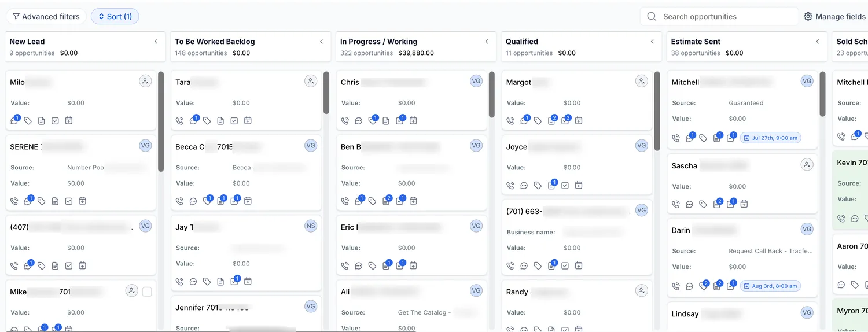The height and width of the screenshot is (332, 868).
Task: Focus the Search opportunities field
Action: click(x=719, y=17)
